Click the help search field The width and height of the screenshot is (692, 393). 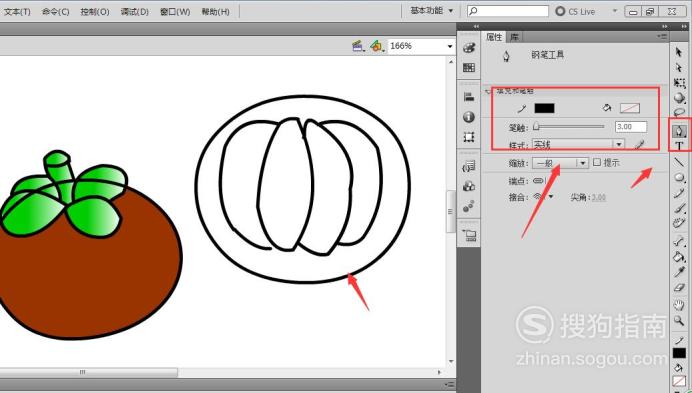tap(508, 11)
